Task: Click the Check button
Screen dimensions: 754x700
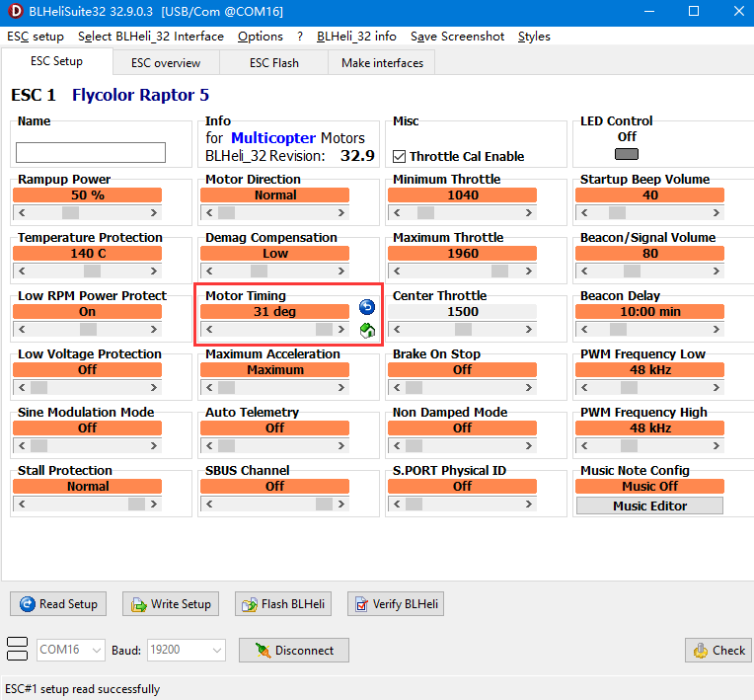Action: click(717, 651)
